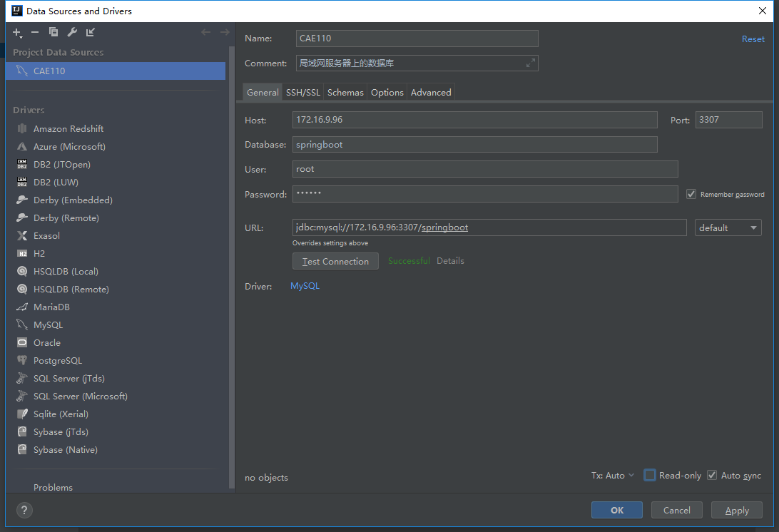779x532 pixels.
Task: Select the H2 driver
Action: 116,254
